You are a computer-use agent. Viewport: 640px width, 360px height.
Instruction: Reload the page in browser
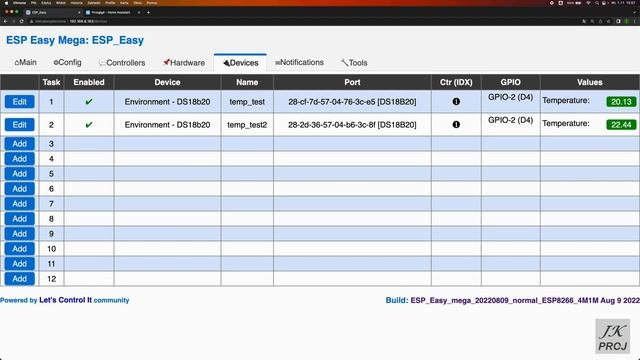click(21, 21)
